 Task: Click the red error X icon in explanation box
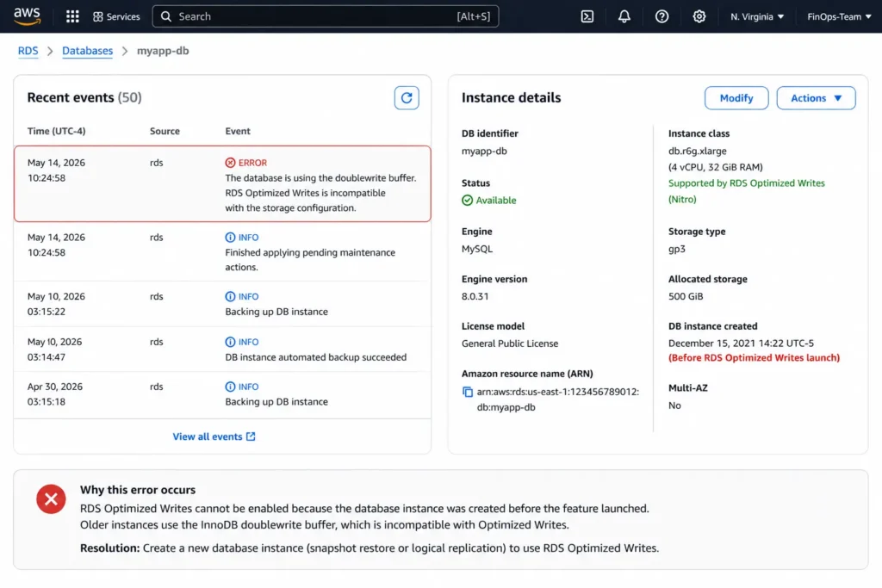point(51,499)
